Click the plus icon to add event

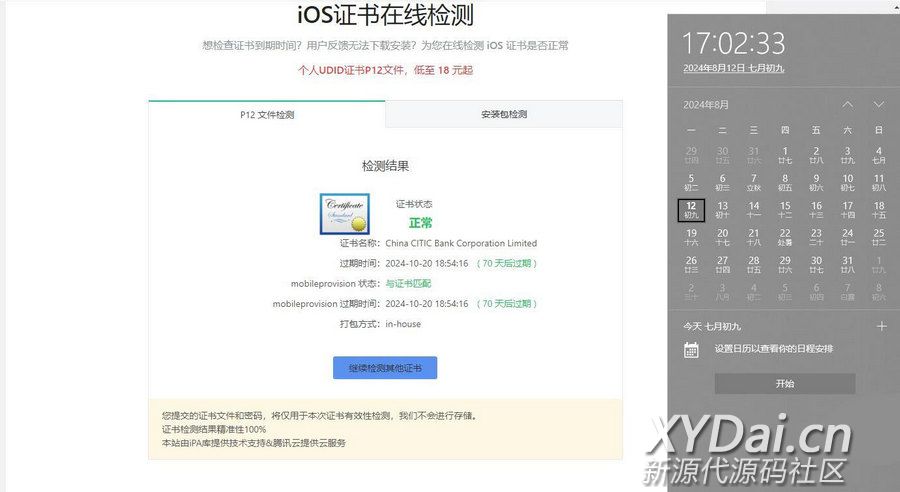881,326
